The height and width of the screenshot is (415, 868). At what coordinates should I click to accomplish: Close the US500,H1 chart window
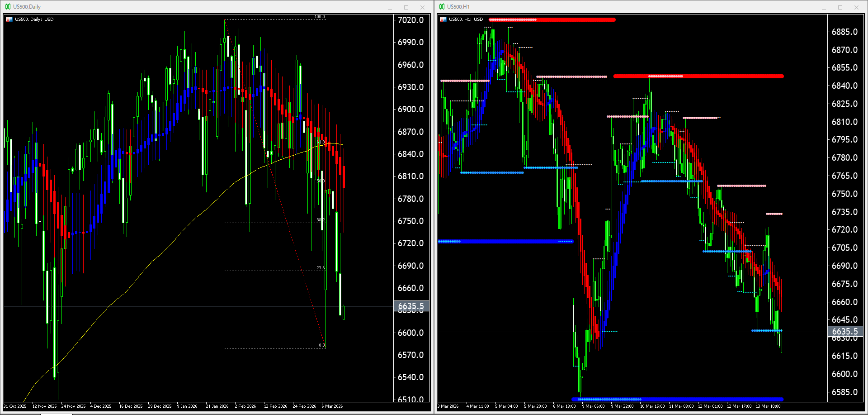856,7
